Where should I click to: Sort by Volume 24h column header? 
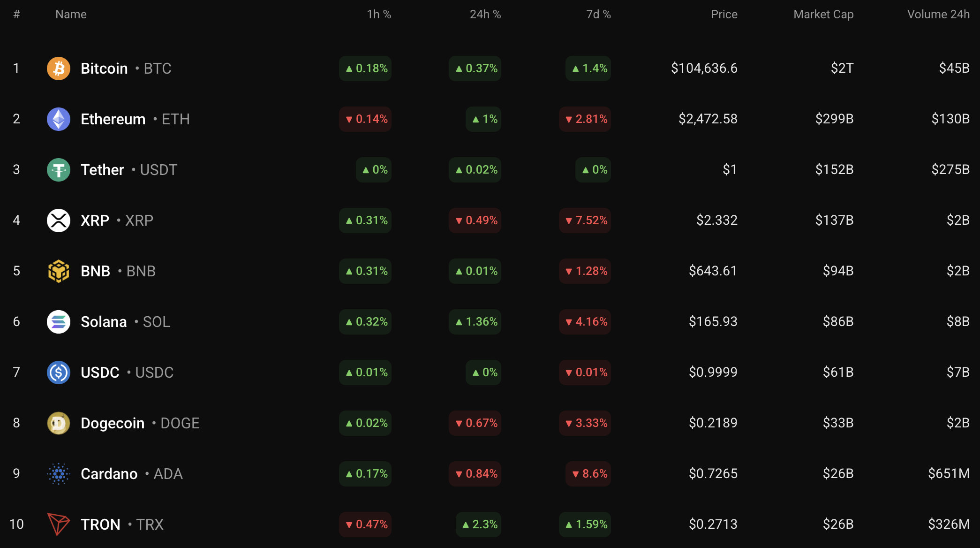coord(938,15)
